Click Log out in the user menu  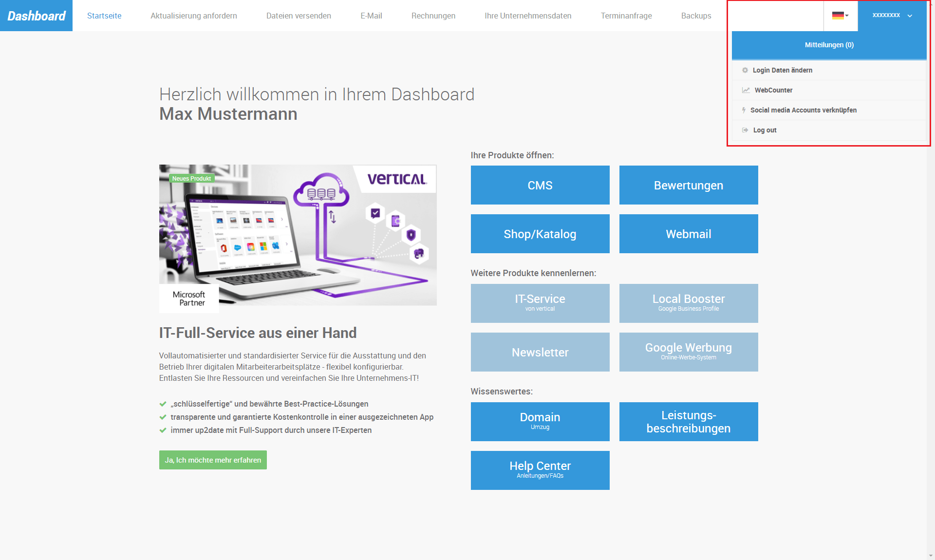point(765,130)
